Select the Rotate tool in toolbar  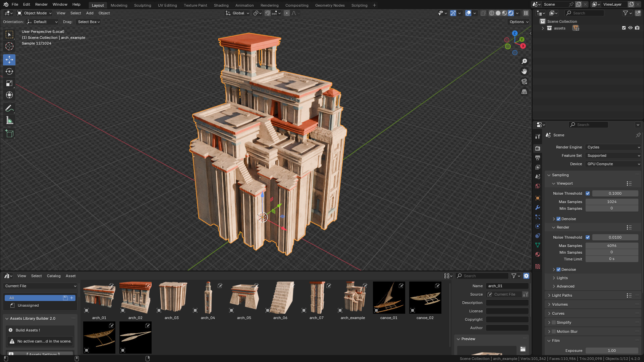9,71
